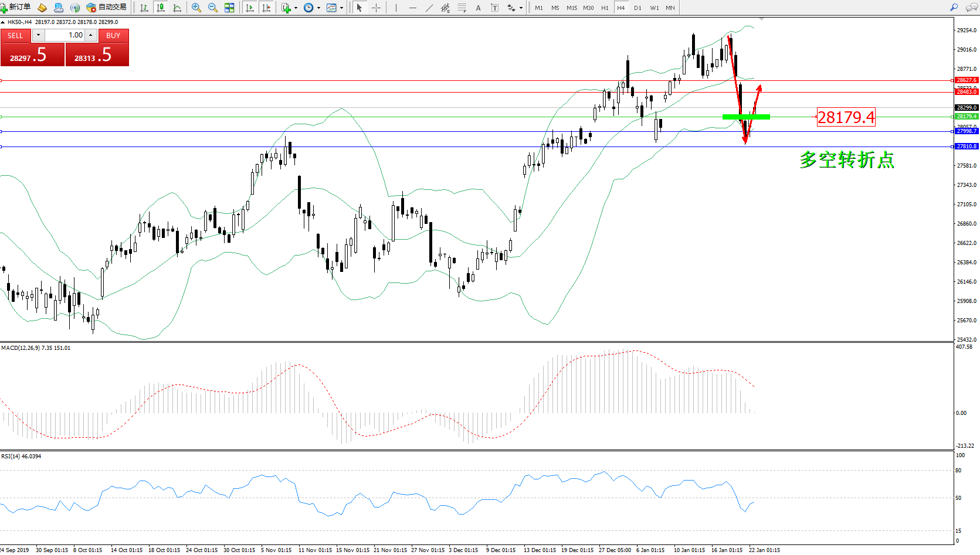Toggle candlestick chart display mode
980x555 pixels.
click(160, 8)
